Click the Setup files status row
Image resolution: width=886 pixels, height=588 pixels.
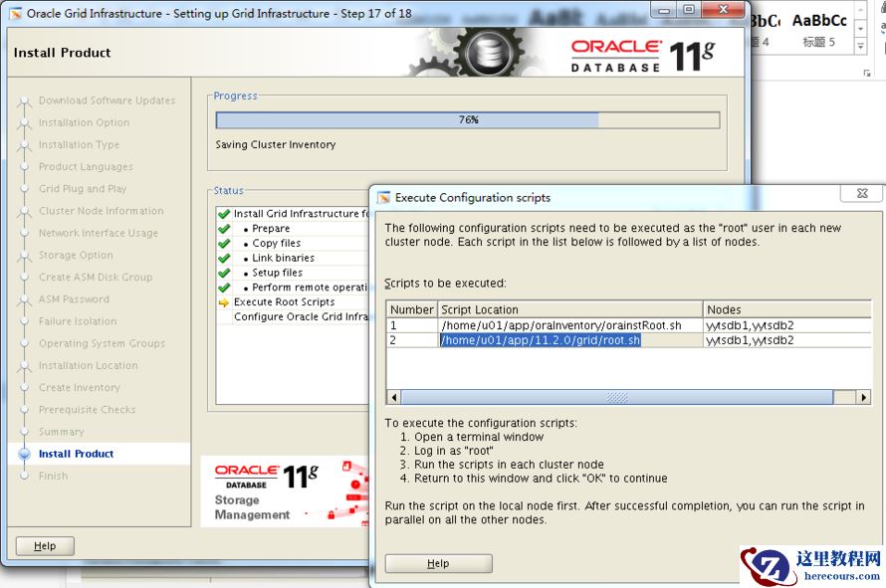click(x=292, y=273)
